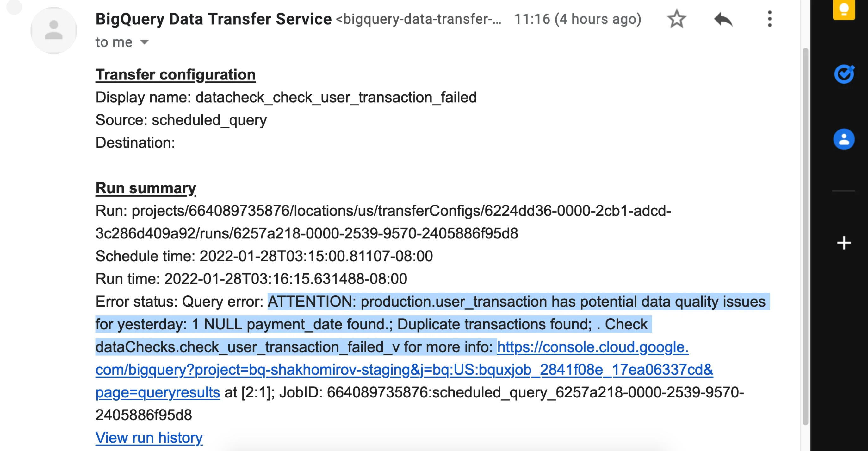Click the truncated bigquery-data-transfer sender address
The height and width of the screenshot is (451, 868).
pos(418,19)
